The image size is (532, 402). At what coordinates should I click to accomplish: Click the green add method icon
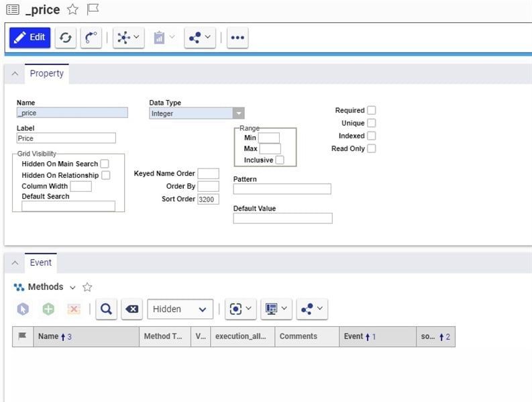[x=48, y=309]
